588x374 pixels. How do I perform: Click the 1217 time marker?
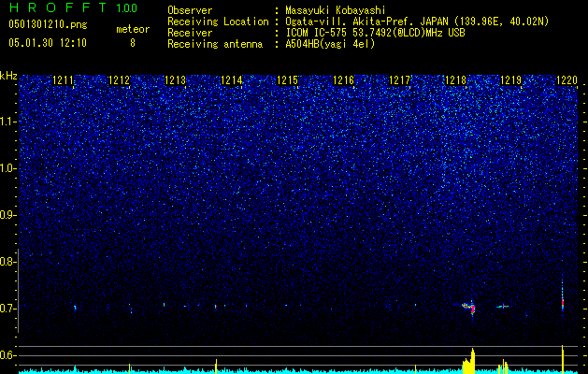coord(399,79)
